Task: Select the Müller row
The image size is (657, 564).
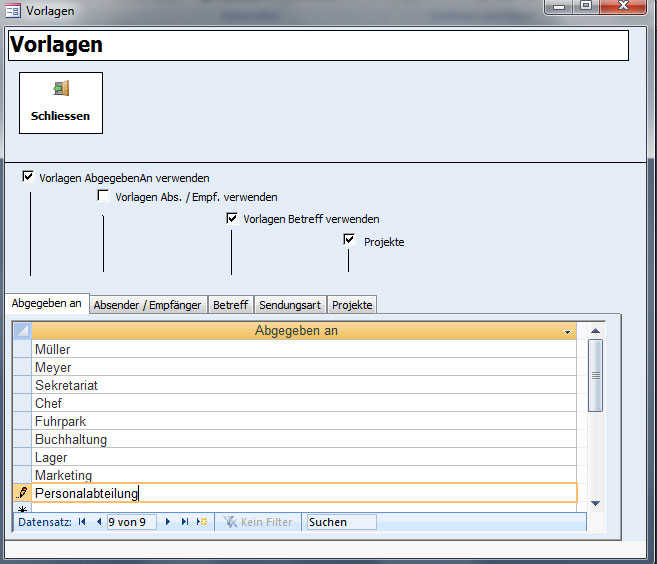Action: tap(304, 349)
